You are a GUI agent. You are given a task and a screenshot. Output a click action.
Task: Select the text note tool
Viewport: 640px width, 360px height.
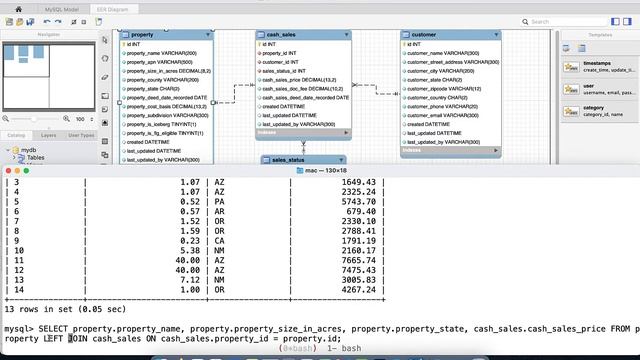[x=105, y=109]
